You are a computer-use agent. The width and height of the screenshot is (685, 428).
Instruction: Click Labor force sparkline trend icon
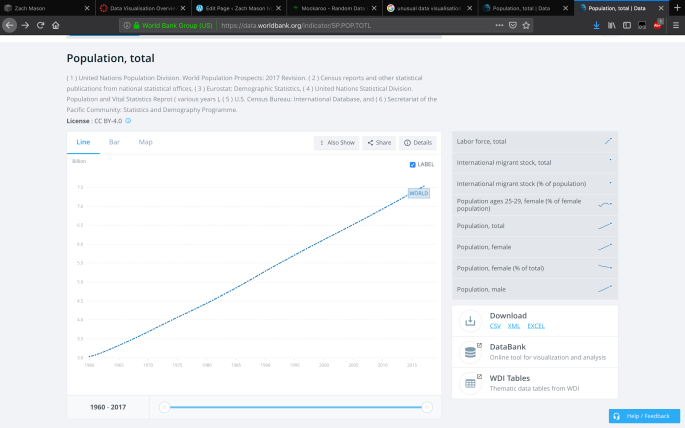[x=608, y=141]
